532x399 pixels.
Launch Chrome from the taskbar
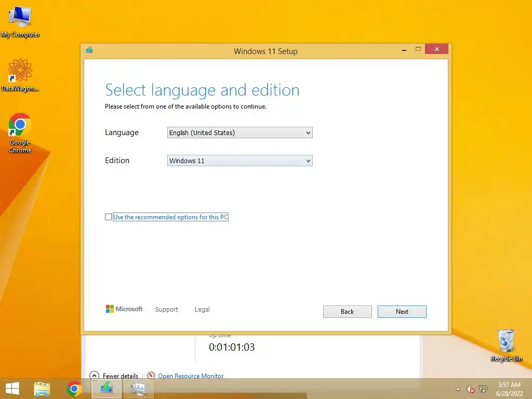click(74, 389)
